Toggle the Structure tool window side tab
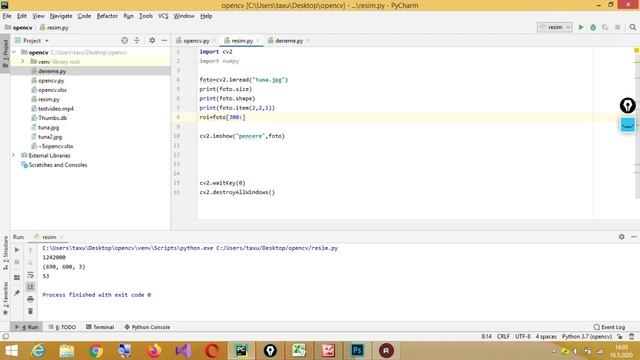This screenshot has width=640, height=360. [5, 253]
